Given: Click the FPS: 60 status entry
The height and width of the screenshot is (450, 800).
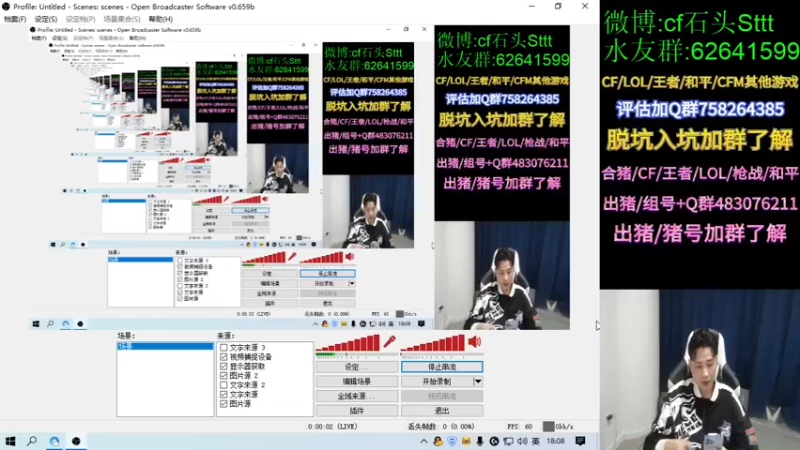Looking at the screenshot, I should pyautogui.click(x=519, y=427).
